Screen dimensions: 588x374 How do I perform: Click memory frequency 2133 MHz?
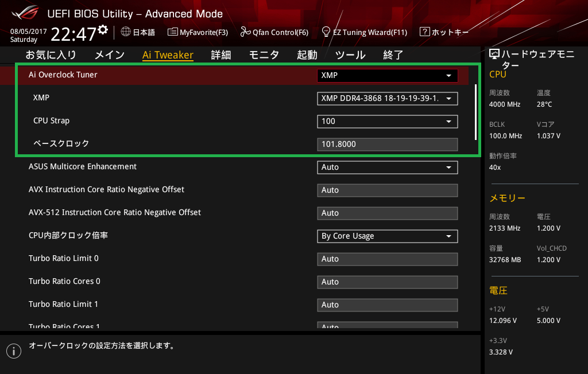(505, 228)
